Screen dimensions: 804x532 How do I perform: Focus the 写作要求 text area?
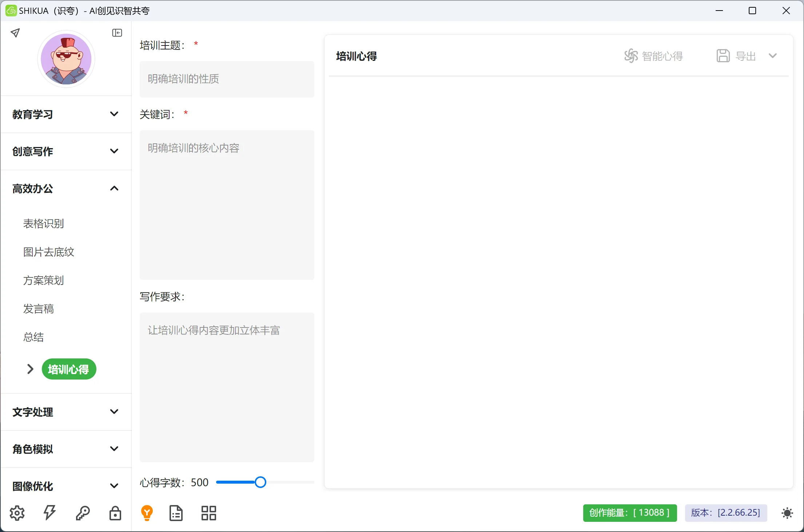click(x=227, y=387)
